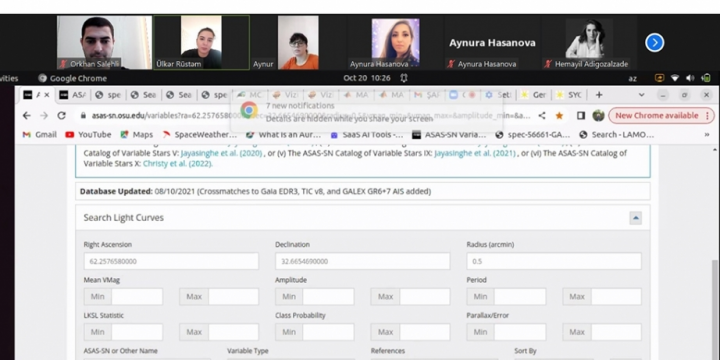Viewport: 720px width, 360px height.
Task: Open the date and time 'Oct 20 10:26'
Action: 367,78
